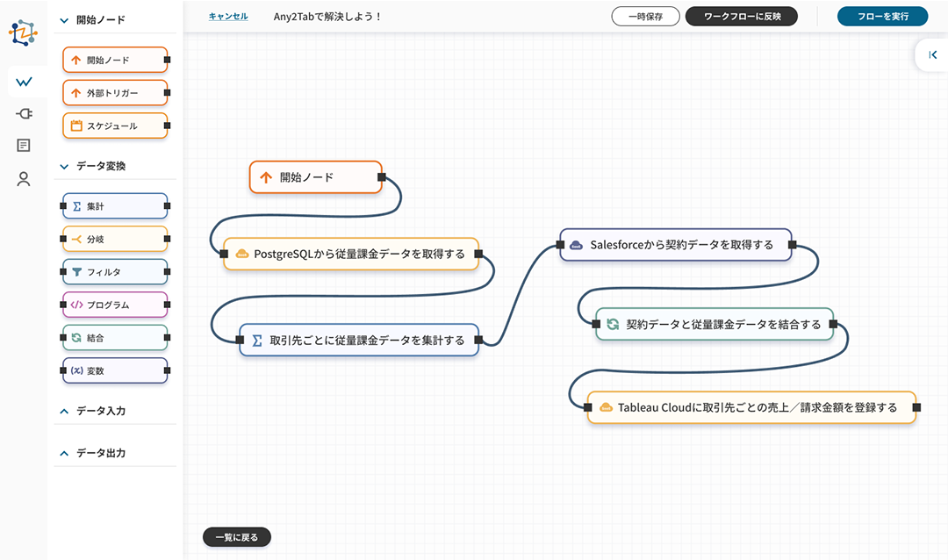Click the workflow icon in left sidebar
The image size is (948, 560).
(x=24, y=82)
